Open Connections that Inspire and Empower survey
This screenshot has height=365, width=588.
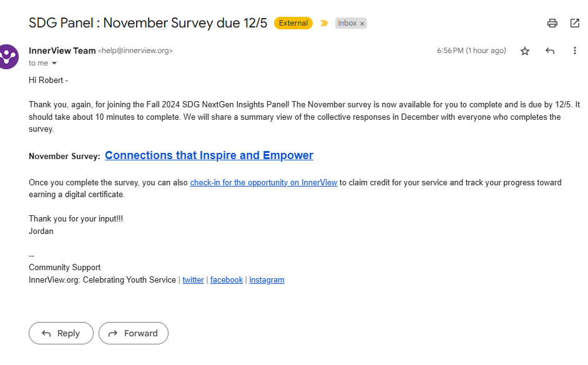click(209, 155)
